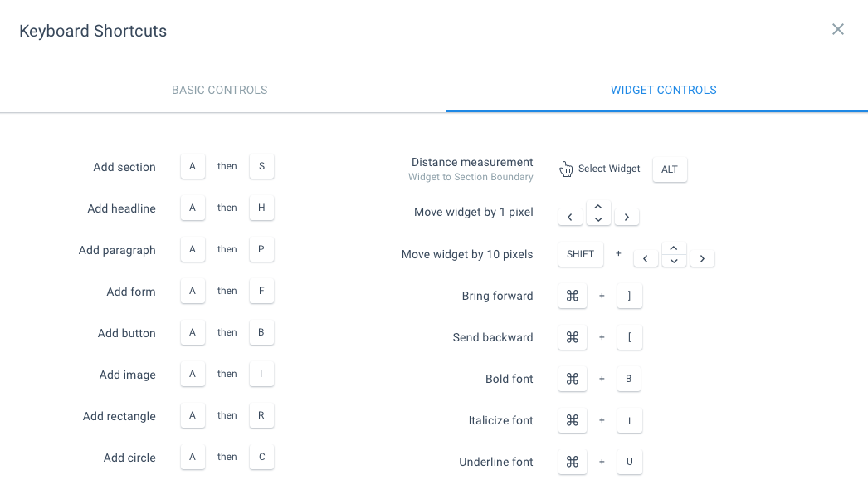Viewport: 868px width, 500px height.
Task: Click the R key for Add rectangle
Action: [261, 415]
